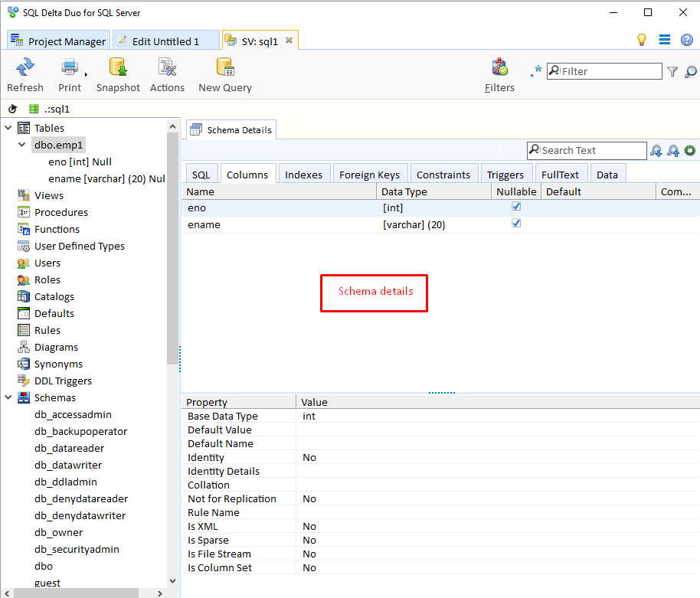
Task: Click the funnel filter icon near the Filter field
Action: [x=672, y=70]
